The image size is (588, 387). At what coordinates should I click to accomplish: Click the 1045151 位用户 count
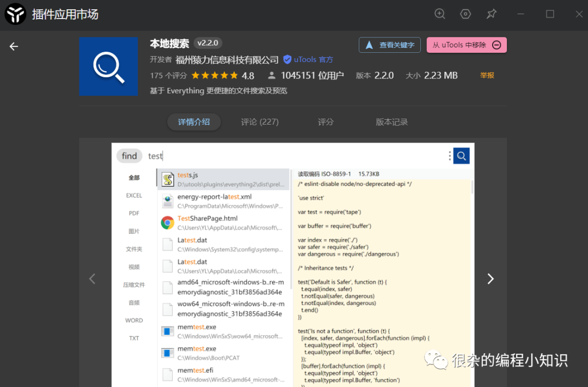tap(312, 75)
